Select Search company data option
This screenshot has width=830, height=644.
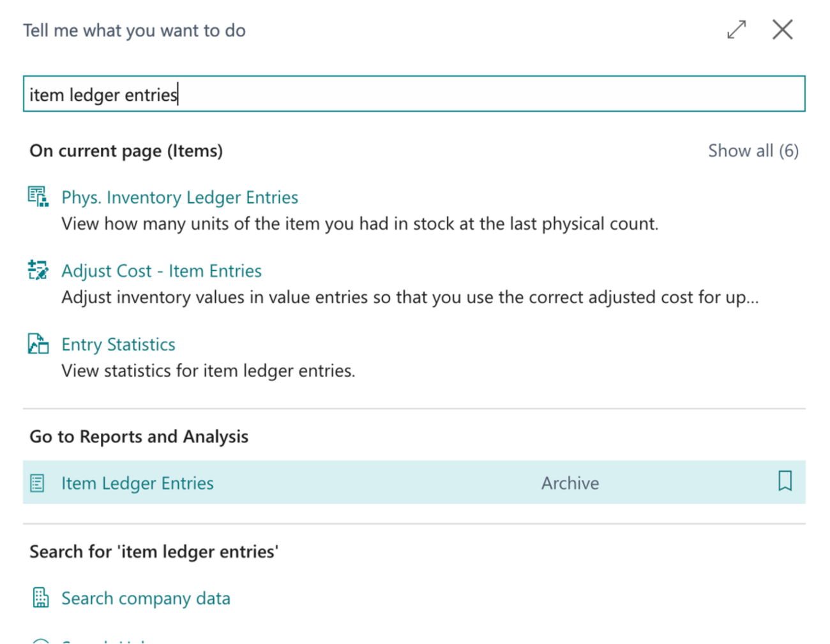[x=146, y=598]
